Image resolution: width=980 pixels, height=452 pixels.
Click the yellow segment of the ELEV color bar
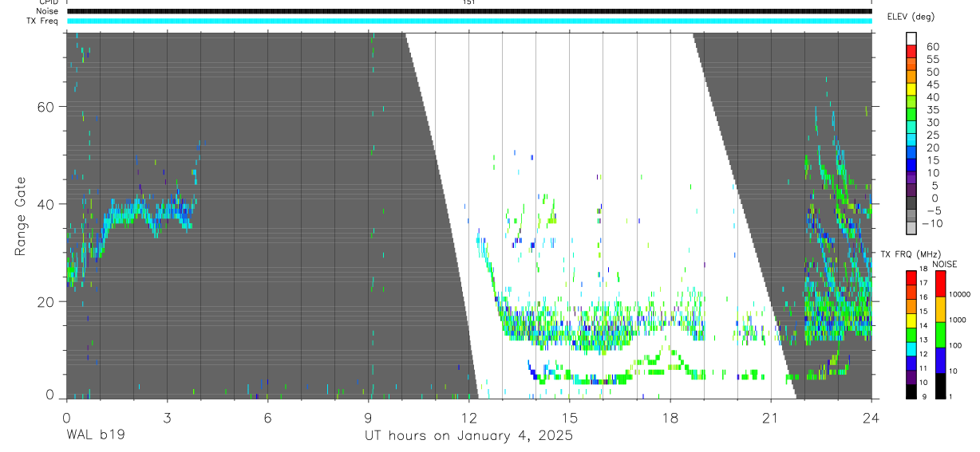pos(911,90)
